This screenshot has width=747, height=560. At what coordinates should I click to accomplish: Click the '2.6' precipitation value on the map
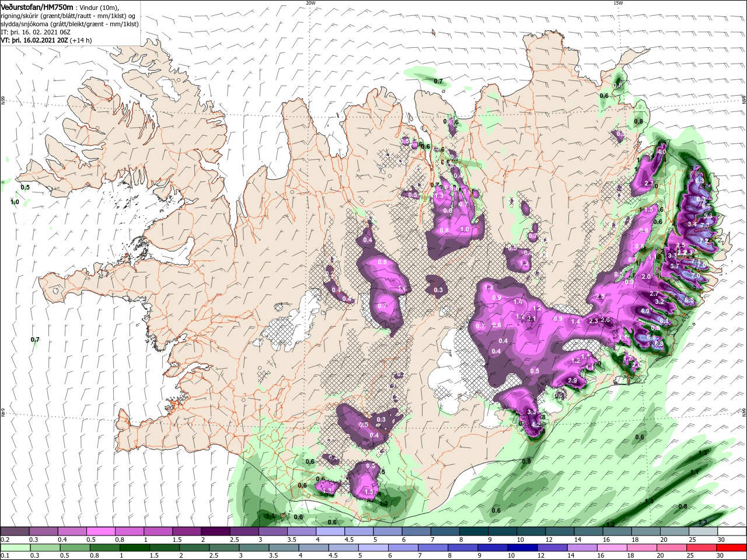(x=605, y=320)
